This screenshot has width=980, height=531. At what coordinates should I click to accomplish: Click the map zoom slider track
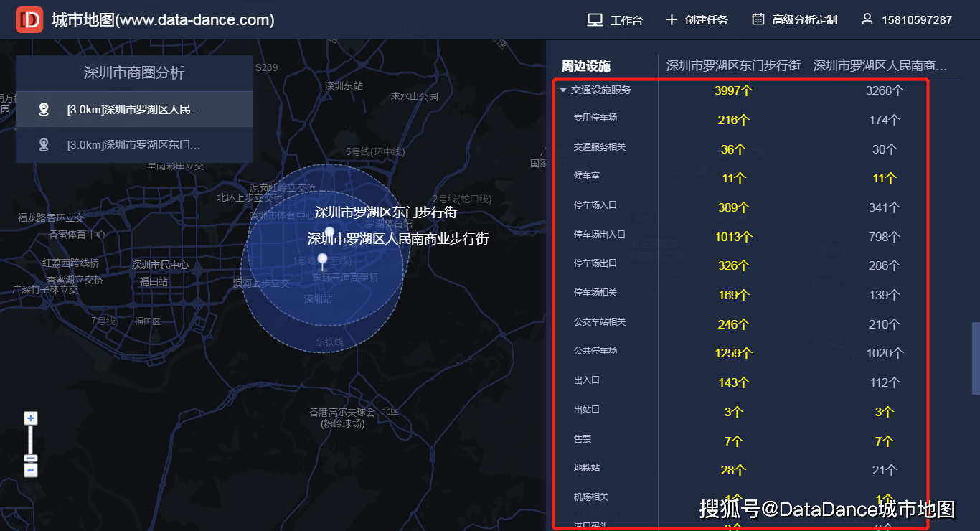pyautogui.click(x=30, y=438)
